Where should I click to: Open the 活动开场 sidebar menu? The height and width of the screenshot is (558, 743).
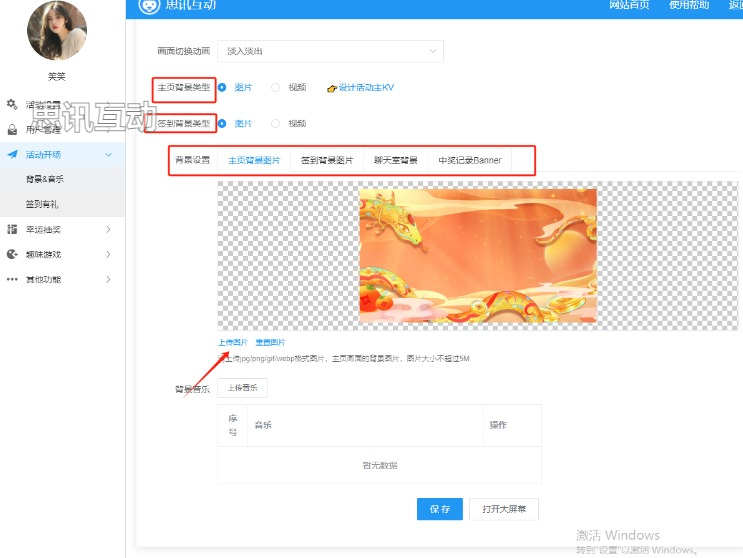63,154
